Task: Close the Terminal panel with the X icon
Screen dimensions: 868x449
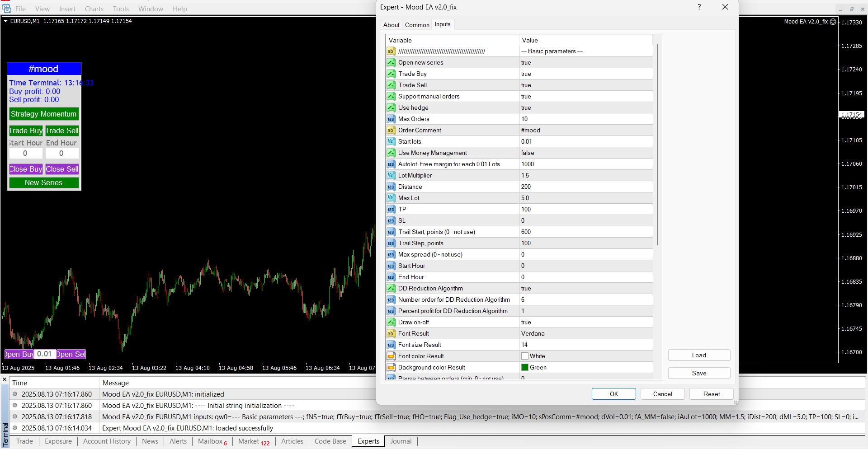Action: click(5, 379)
